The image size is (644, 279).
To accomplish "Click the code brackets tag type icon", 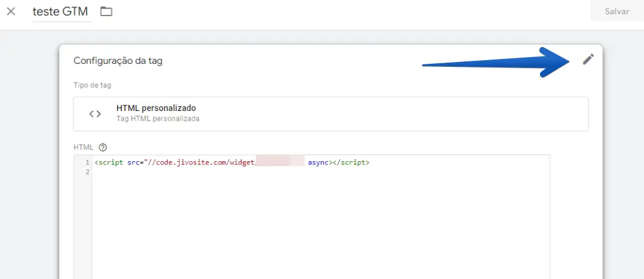I will click(x=95, y=113).
